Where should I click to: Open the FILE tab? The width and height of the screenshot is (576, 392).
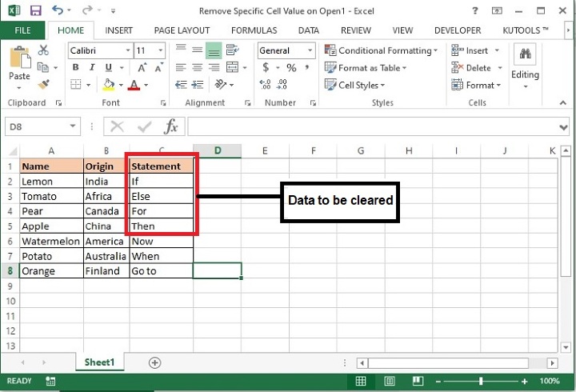click(22, 30)
